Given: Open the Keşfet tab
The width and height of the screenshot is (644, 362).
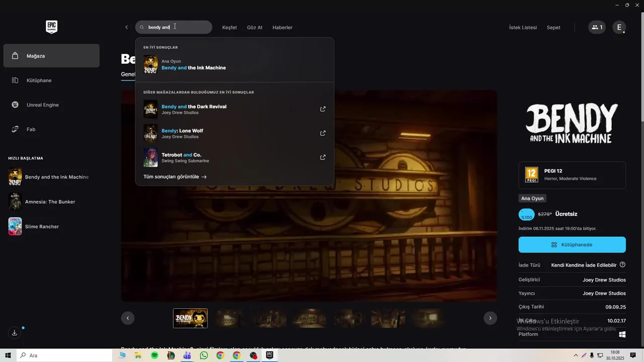Looking at the screenshot, I should click(229, 27).
